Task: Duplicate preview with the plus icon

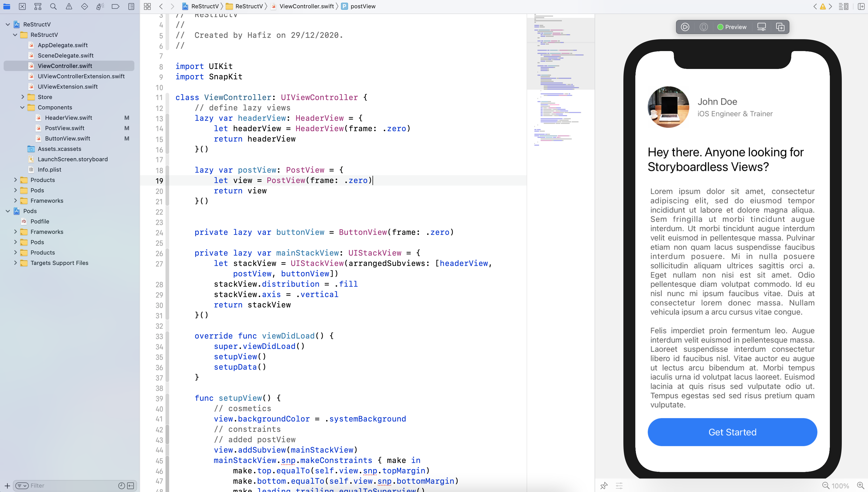Action: 780,27
